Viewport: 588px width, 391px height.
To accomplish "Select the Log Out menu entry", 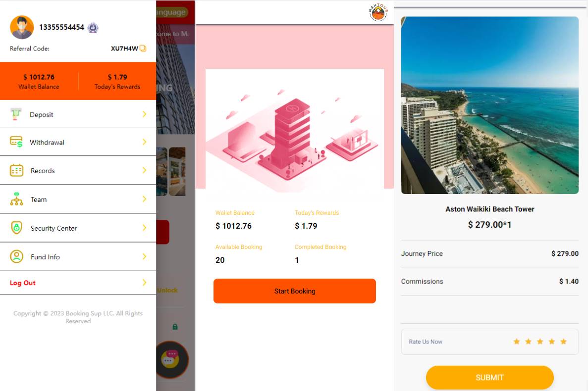I will coord(23,283).
